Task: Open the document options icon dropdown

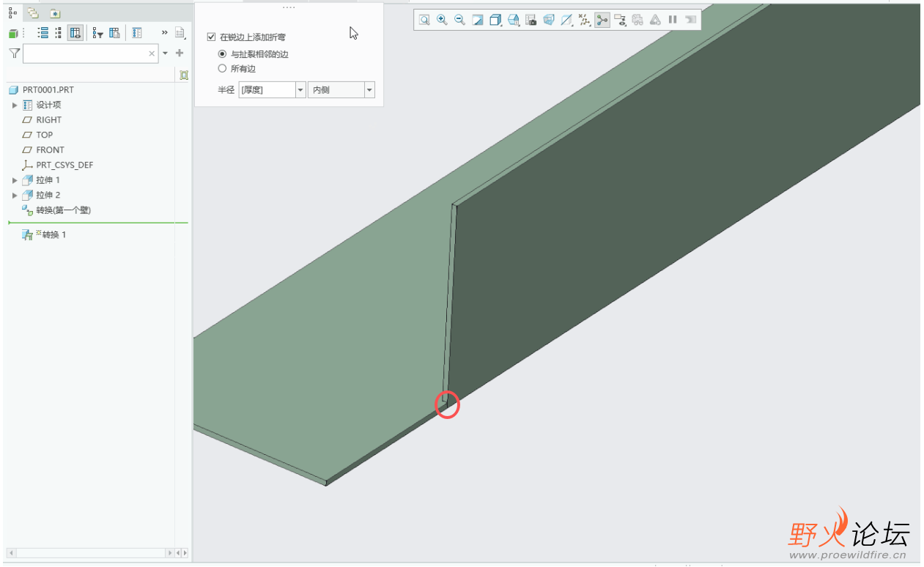Action: click(x=181, y=33)
